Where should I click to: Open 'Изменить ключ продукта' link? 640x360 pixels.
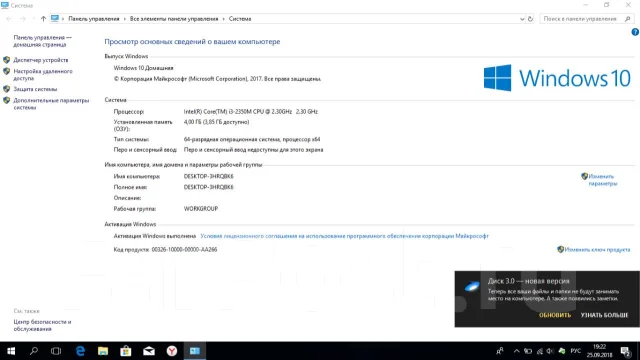(597, 249)
